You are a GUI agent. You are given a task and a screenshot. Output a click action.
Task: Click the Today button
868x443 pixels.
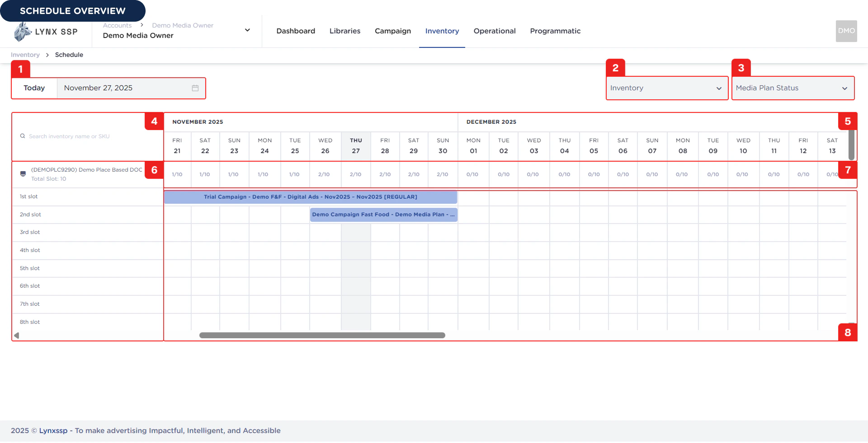34,88
